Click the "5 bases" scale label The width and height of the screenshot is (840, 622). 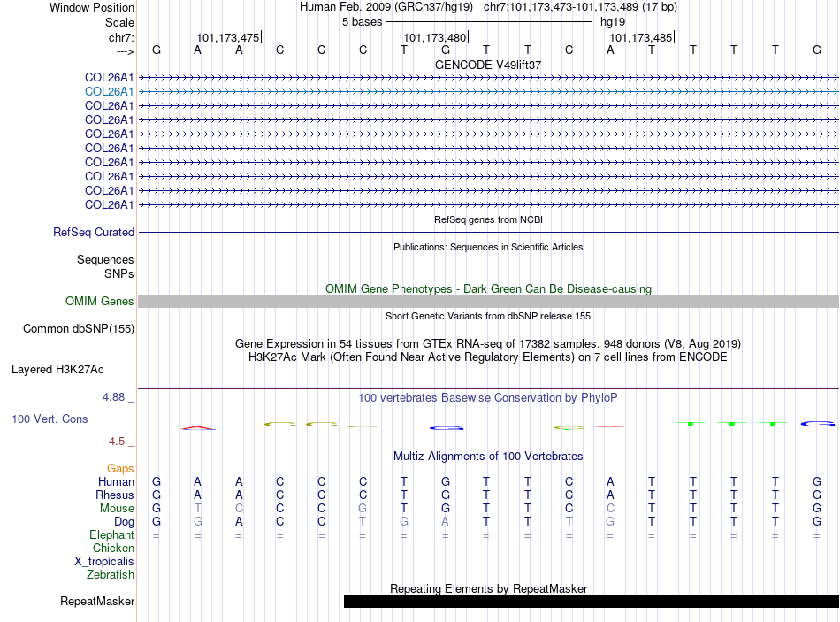[x=363, y=22]
